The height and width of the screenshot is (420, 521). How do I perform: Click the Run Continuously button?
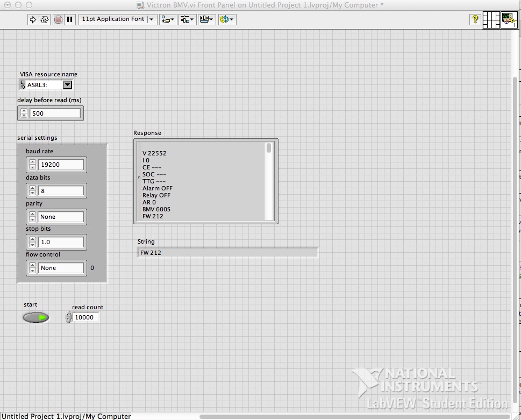tap(44, 19)
